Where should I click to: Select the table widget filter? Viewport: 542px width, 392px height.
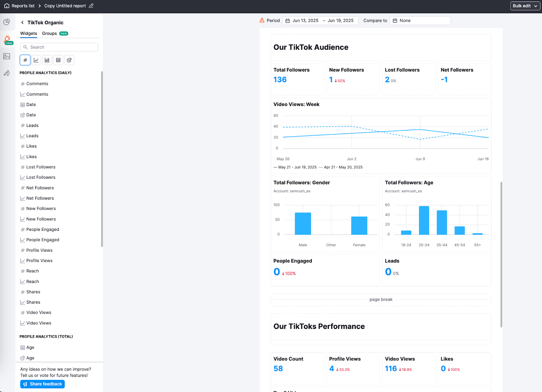pyautogui.click(x=58, y=60)
